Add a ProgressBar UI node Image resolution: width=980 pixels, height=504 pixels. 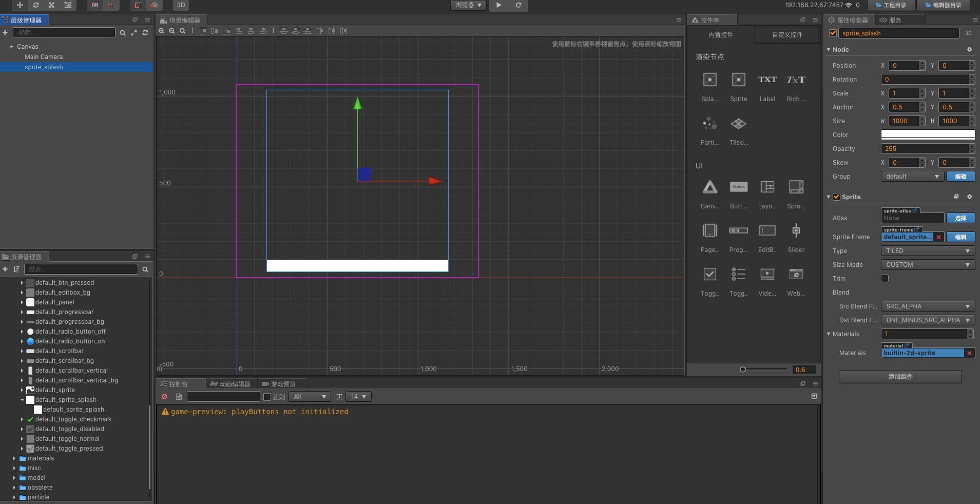pos(738,238)
